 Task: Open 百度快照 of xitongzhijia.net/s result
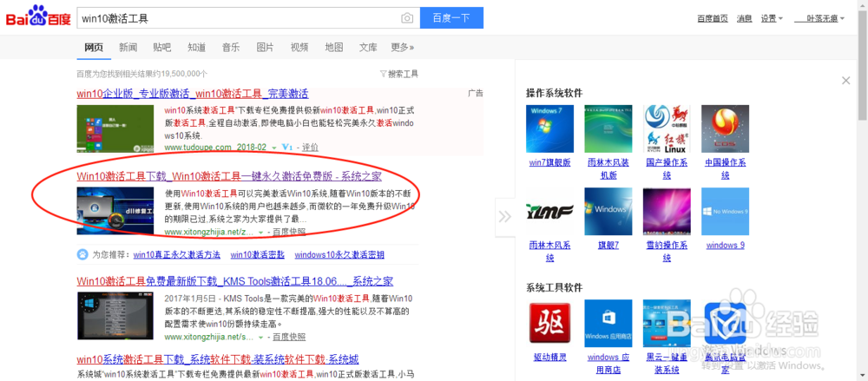(289, 337)
